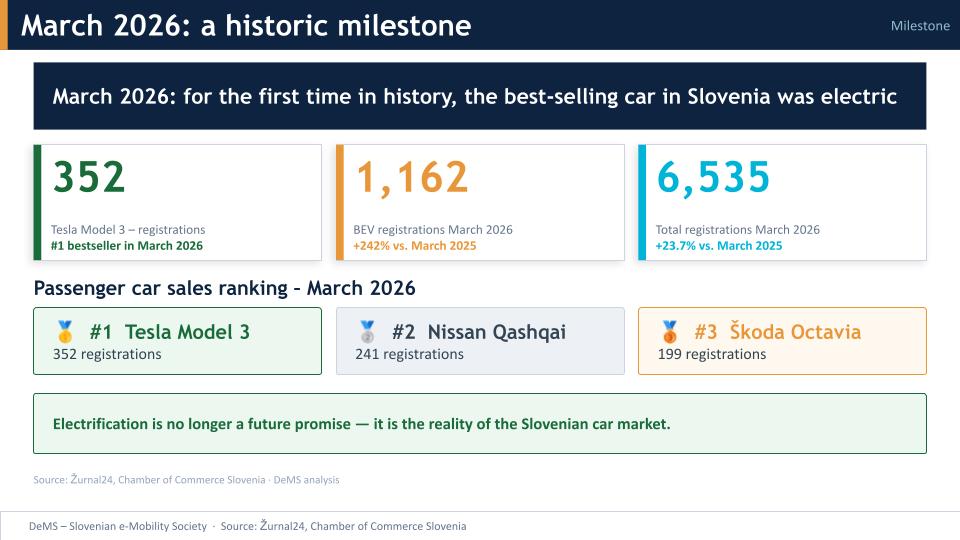Click the 'Electrification is no longer a future promise' statement

pos(361,424)
